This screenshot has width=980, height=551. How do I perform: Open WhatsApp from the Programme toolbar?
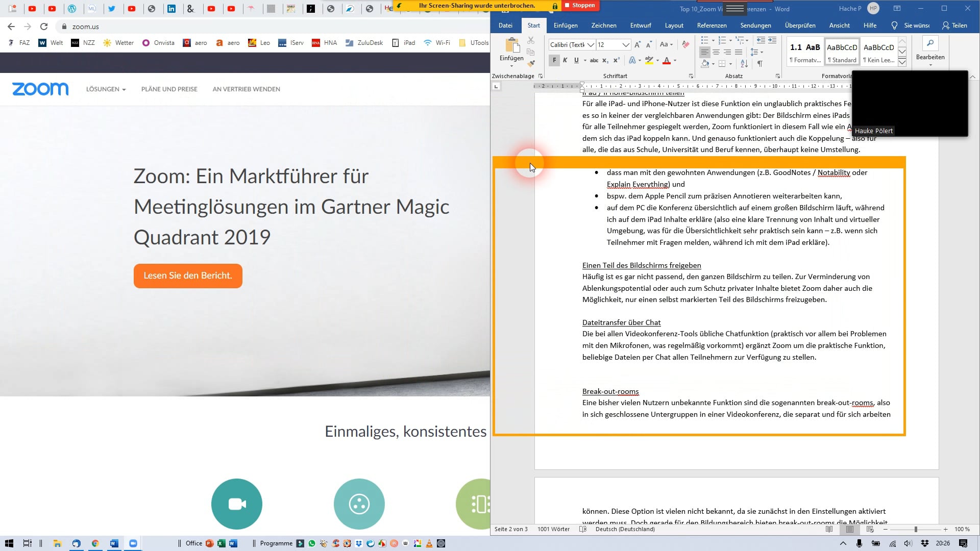[312, 543]
